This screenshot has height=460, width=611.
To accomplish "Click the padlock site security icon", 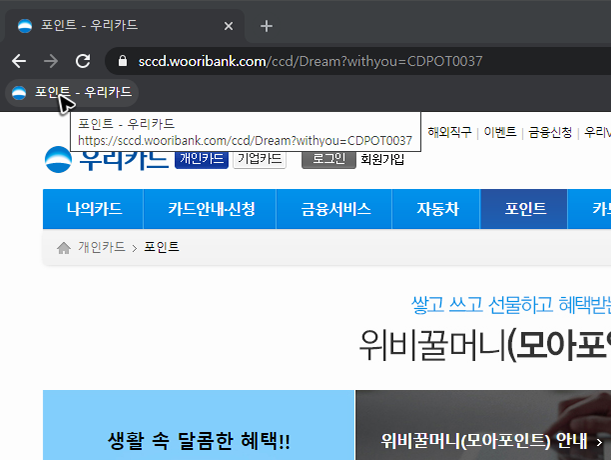I will pyautogui.click(x=123, y=61).
